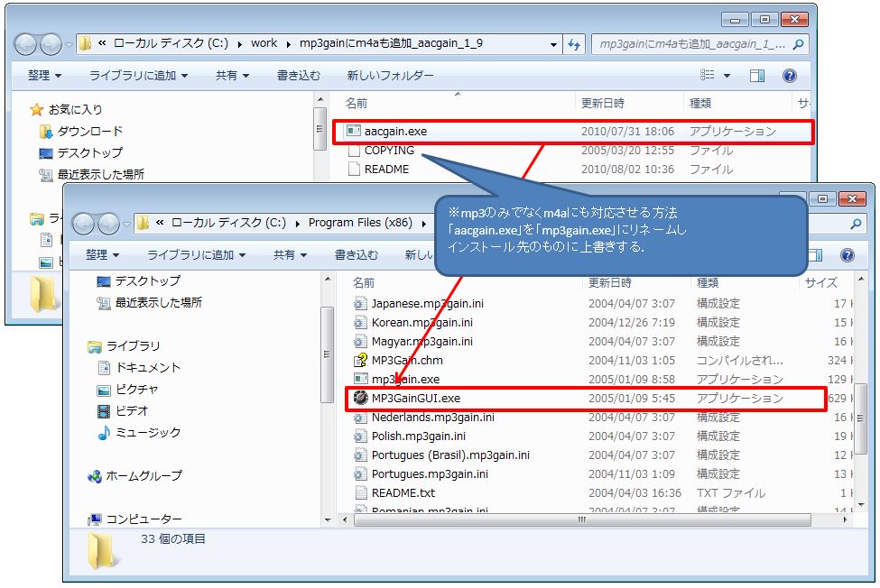The height and width of the screenshot is (588, 880).
Task: Click the ホームグループ icon in sidebar
Action: click(x=95, y=475)
